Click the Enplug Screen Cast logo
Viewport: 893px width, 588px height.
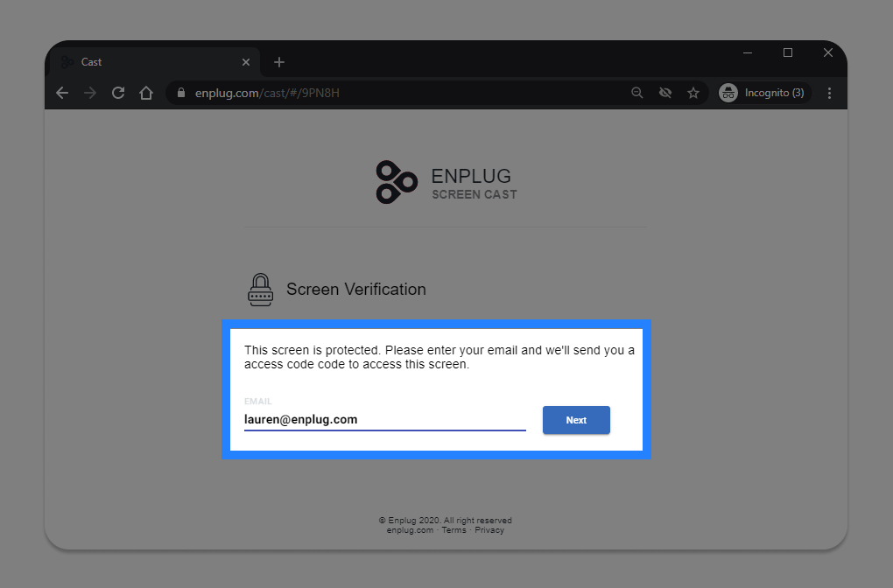pyautogui.click(x=446, y=182)
